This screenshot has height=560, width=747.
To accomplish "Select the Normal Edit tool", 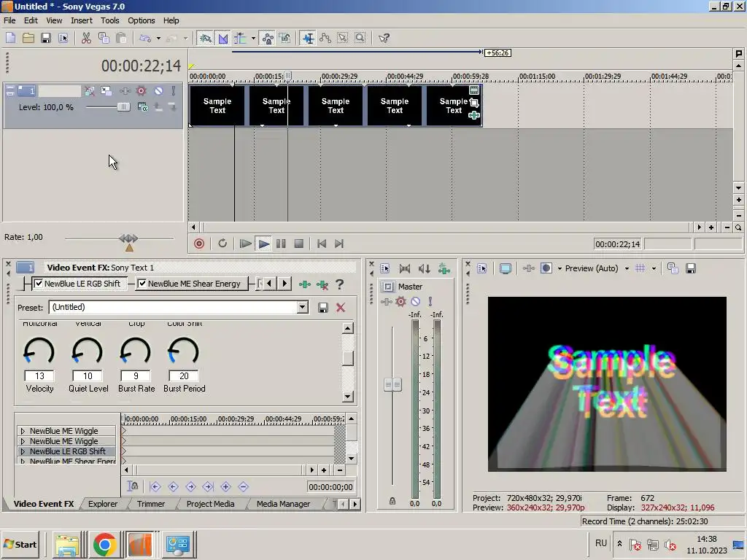I will point(309,38).
